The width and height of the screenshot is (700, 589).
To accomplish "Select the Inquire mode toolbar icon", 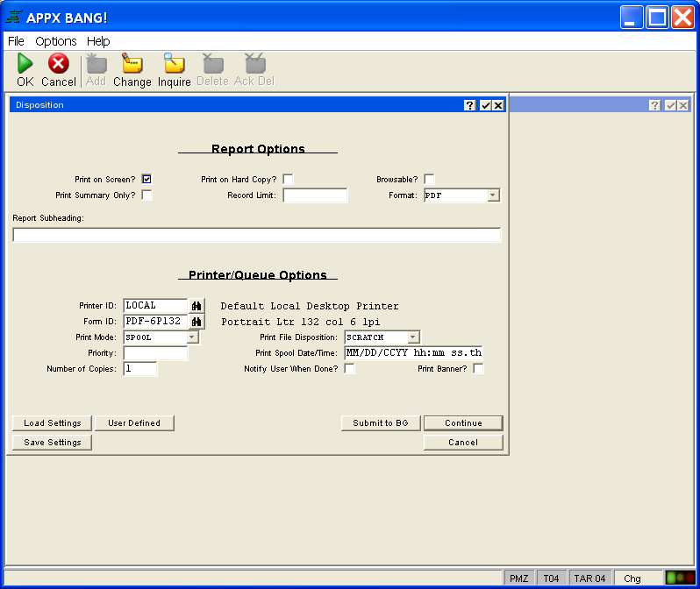I will click(174, 64).
